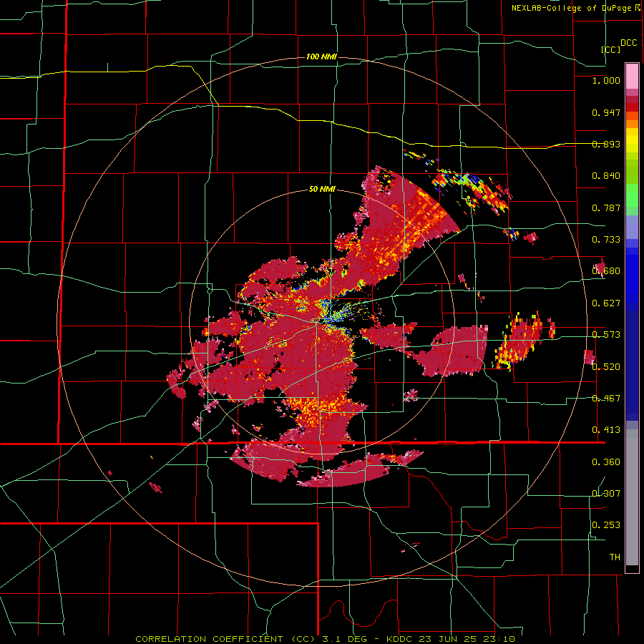Click the 0.573 scale value
The image size is (644, 644).
[606, 335]
